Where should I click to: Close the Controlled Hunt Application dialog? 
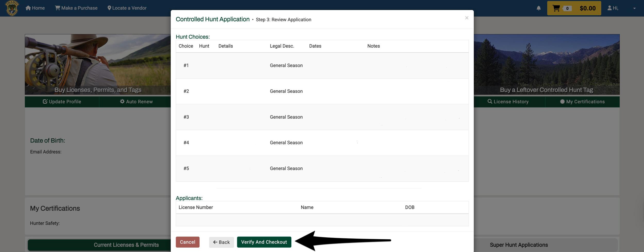click(x=467, y=18)
